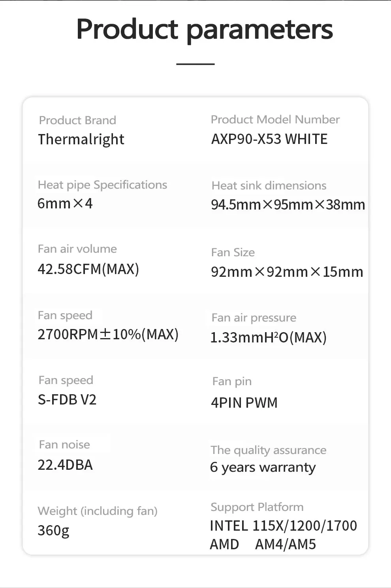Click the 94.5mm×95mm×38mm heat sink dimensions
The width and height of the screenshot is (391, 588).
tap(288, 204)
